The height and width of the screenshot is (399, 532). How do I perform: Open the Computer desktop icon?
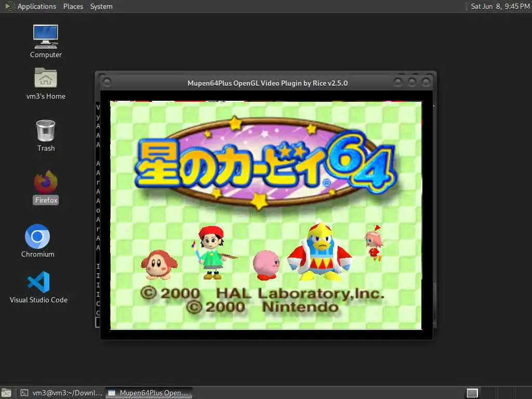click(46, 42)
